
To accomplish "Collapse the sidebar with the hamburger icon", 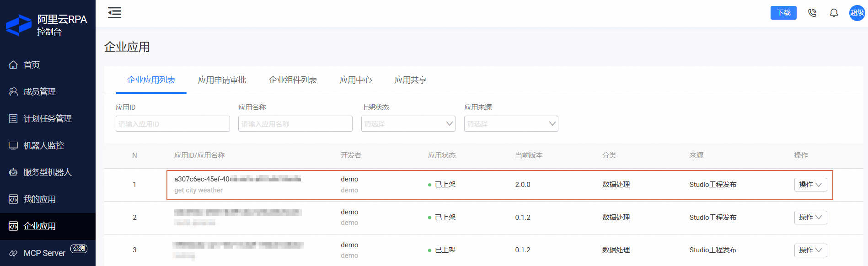I will pyautogui.click(x=114, y=13).
